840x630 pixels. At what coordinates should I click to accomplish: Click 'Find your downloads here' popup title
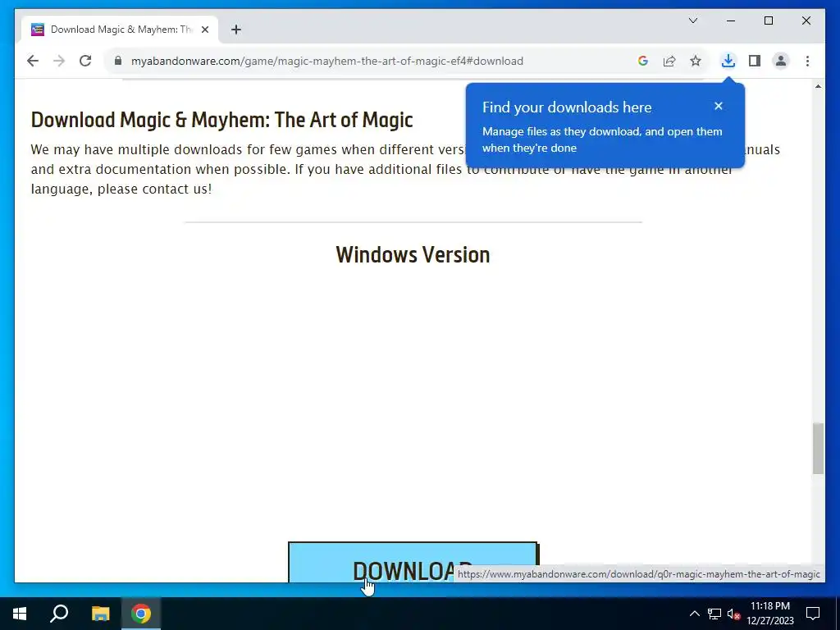567,107
